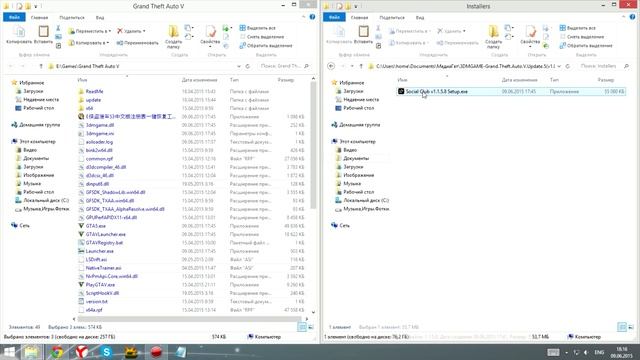Open the Поделиться tab in Grand Theft Auto V window
Image resolution: width=640 pixels, height=360 pixels.
pyautogui.click(x=72, y=18)
